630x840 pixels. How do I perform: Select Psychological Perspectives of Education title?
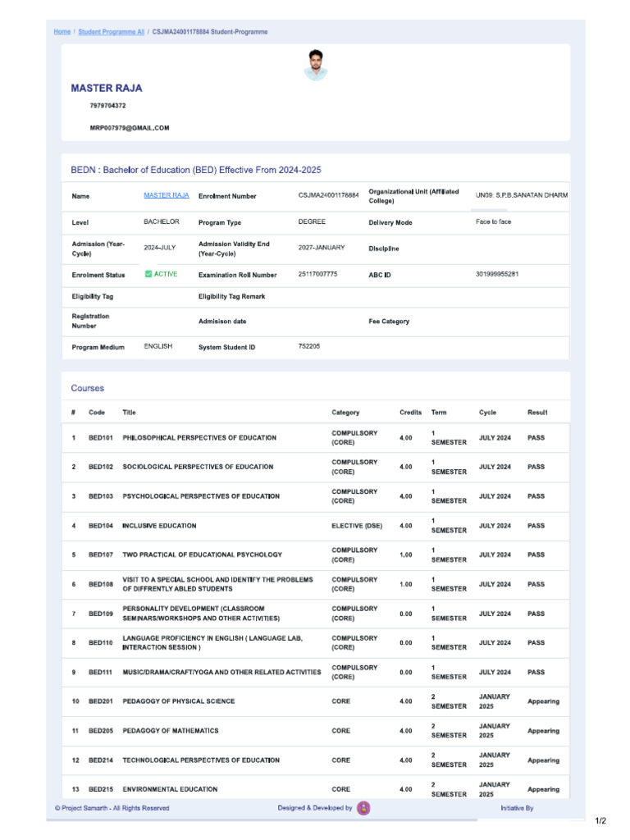click(x=201, y=496)
